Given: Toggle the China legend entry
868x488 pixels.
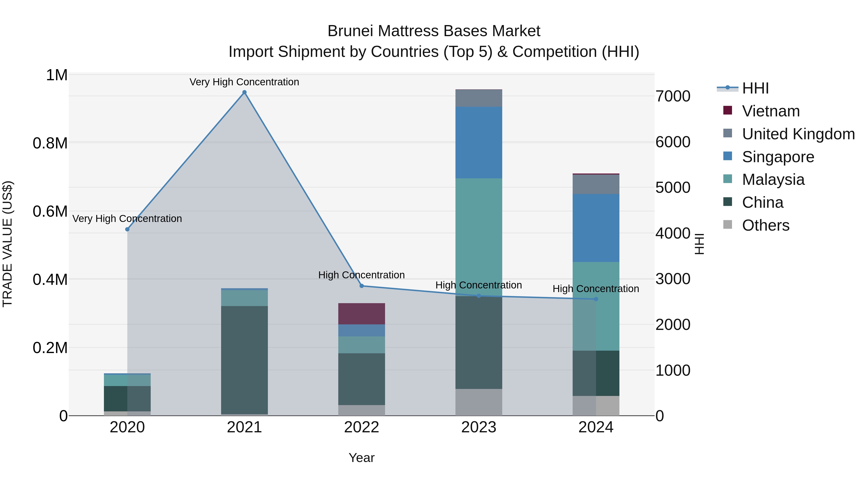Looking at the screenshot, I should 753,202.
